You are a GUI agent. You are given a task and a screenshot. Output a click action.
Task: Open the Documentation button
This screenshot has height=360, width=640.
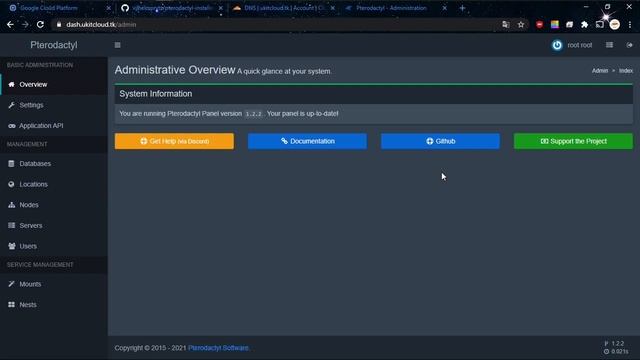pos(307,141)
